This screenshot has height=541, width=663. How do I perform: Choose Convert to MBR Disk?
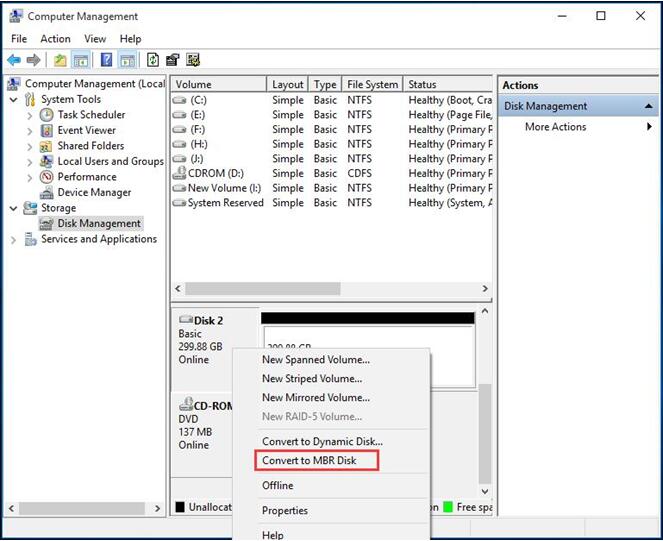[x=309, y=460]
